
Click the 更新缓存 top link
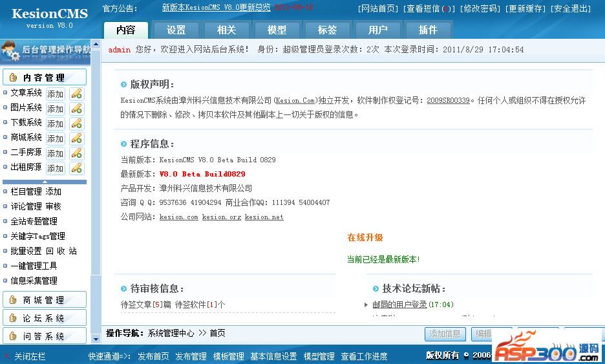coord(525,8)
